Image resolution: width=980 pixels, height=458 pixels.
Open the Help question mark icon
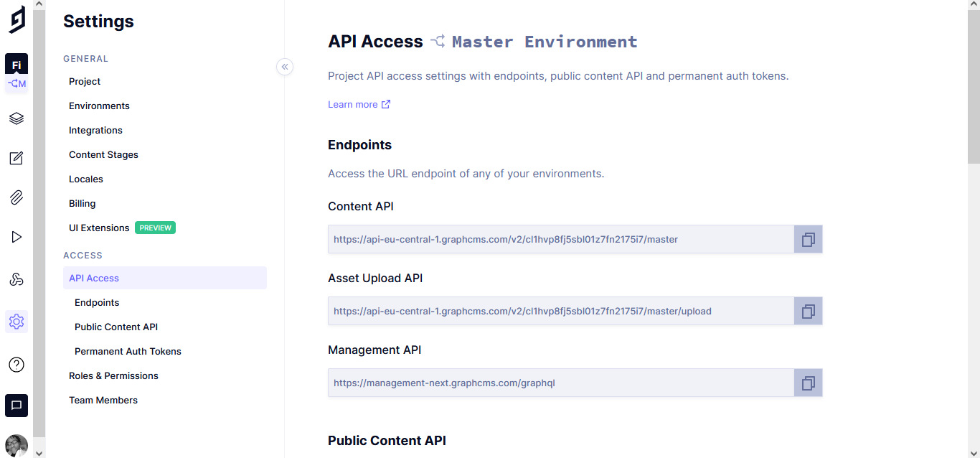(17, 365)
